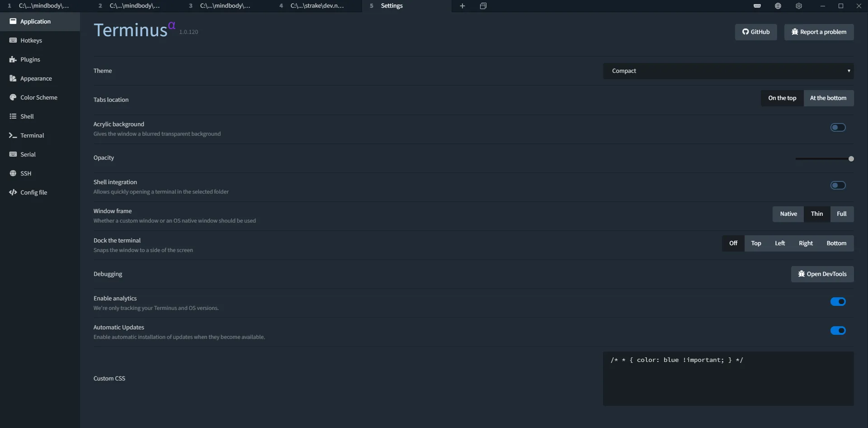Click the Opacity slider handle

pos(851,159)
